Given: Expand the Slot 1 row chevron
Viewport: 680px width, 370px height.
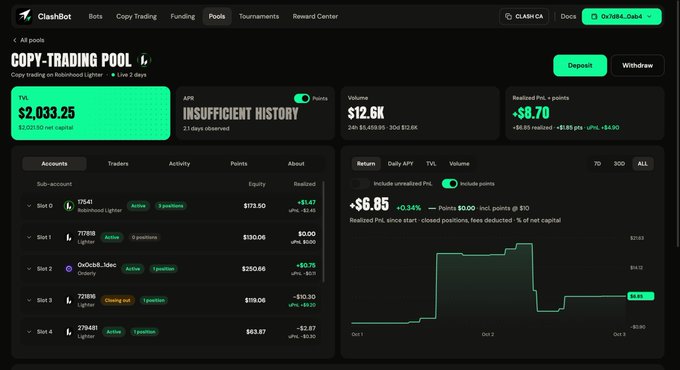Looking at the screenshot, I should click(x=29, y=237).
